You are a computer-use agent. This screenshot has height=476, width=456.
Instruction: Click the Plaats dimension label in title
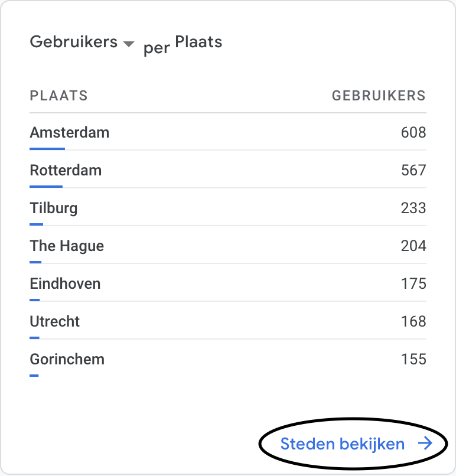[198, 42]
